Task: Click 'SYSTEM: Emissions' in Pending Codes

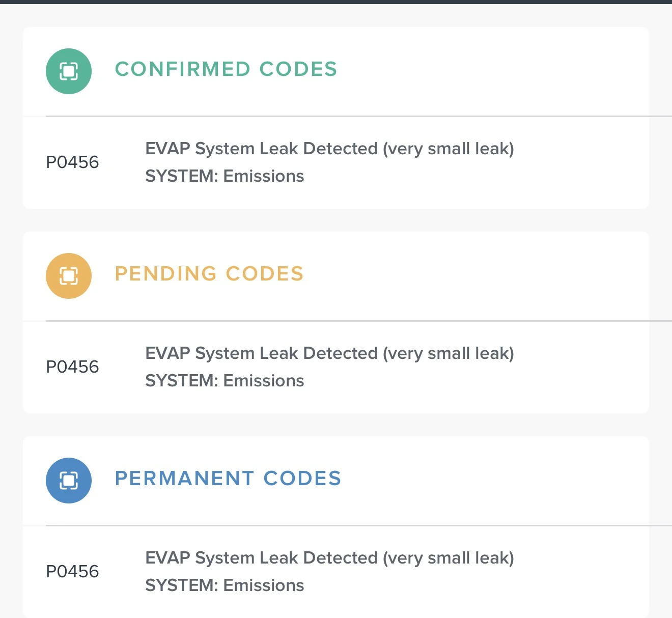Action: 225,381
